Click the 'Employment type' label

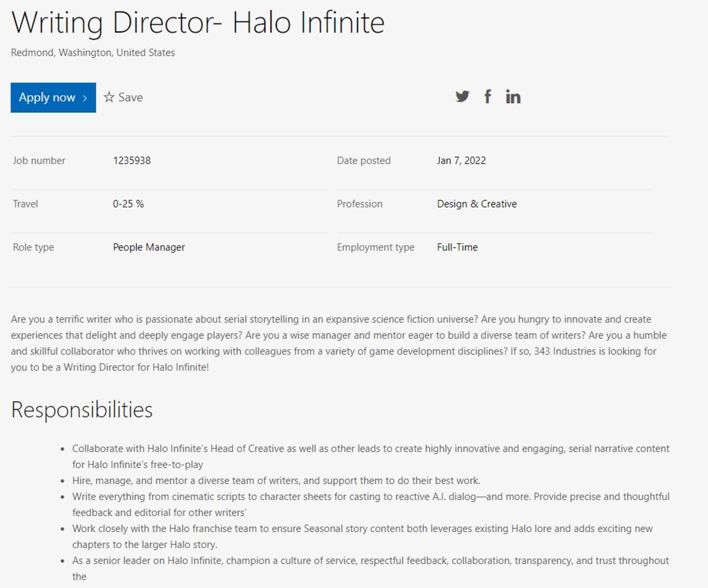point(375,247)
